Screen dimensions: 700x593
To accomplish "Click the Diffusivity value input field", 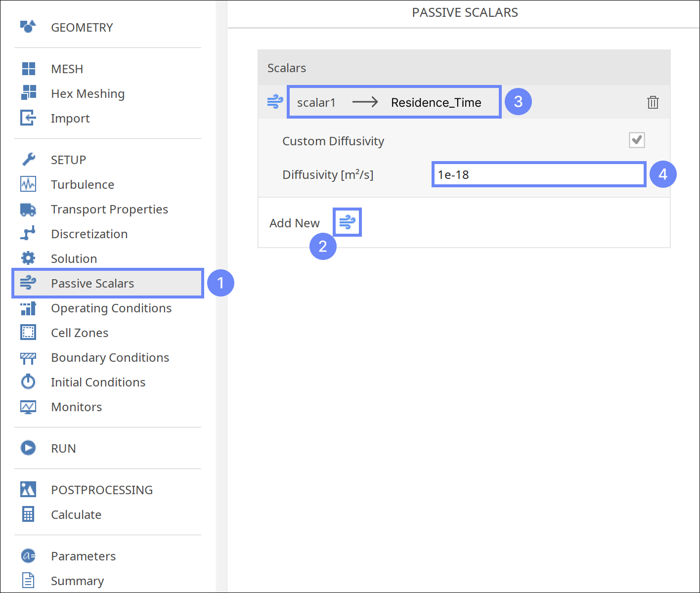I will point(538,174).
